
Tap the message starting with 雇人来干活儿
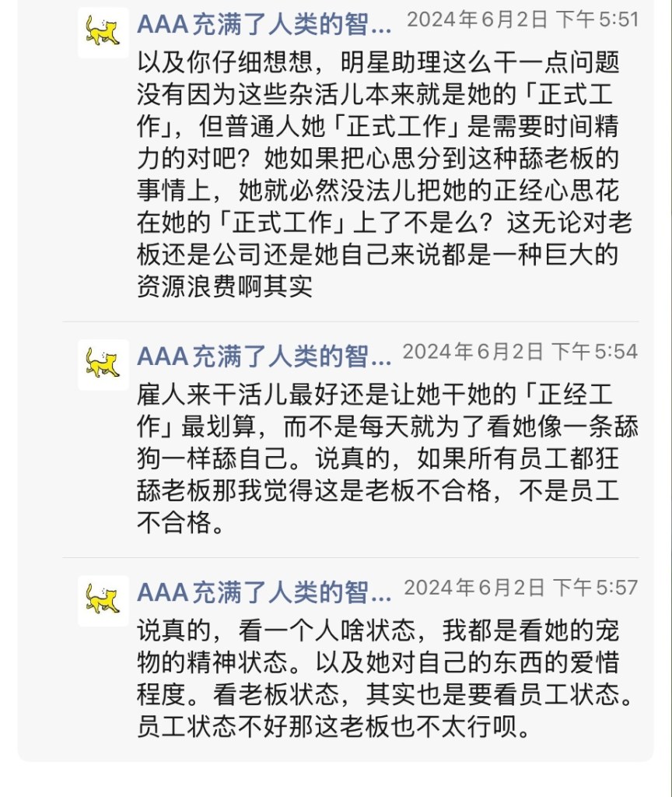[x=384, y=459]
